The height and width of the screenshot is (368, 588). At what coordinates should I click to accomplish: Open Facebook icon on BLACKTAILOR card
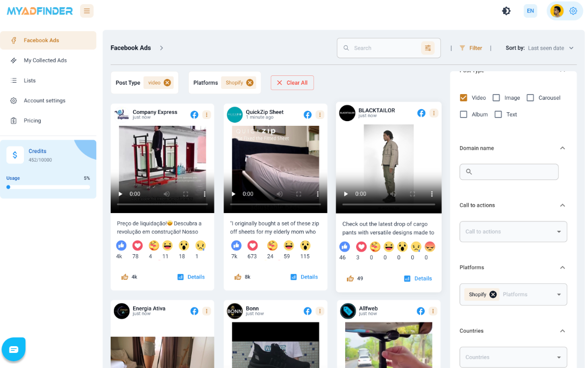coord(422,113)
